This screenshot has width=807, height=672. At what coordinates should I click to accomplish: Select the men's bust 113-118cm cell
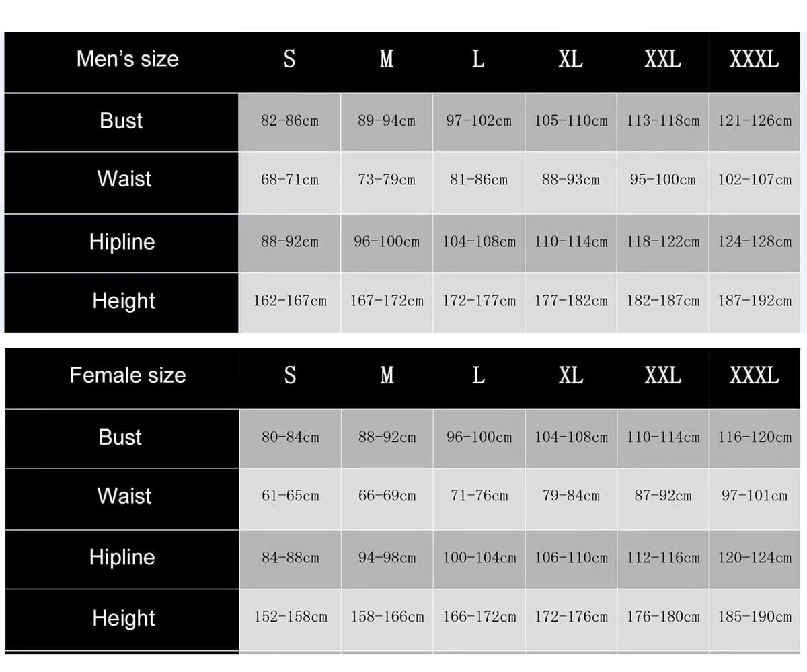tap(663, 122)
